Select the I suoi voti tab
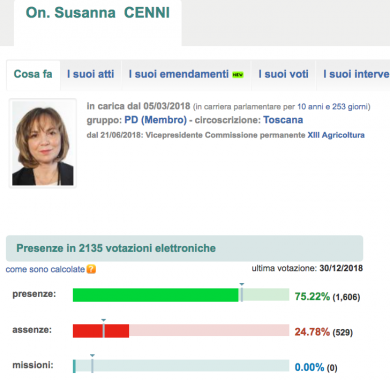This screenshot has width=390, height=380. pos(283,74)
